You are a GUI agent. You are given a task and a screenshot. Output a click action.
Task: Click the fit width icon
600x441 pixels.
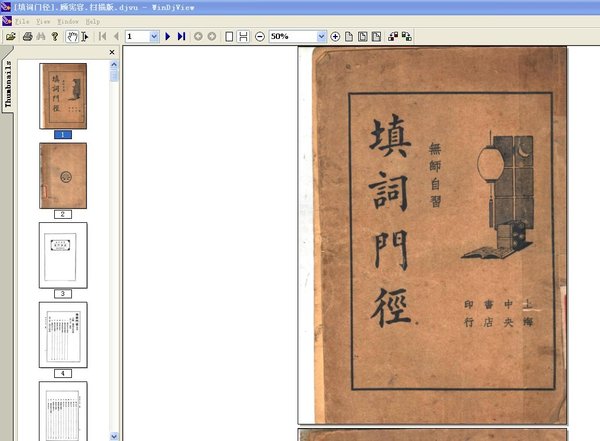tap(377, 36)
